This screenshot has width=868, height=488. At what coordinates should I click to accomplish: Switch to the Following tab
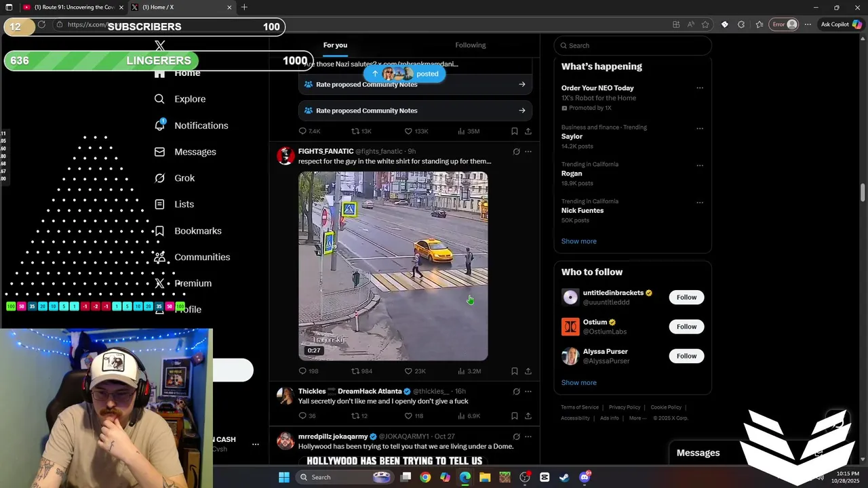pos(471,45)
